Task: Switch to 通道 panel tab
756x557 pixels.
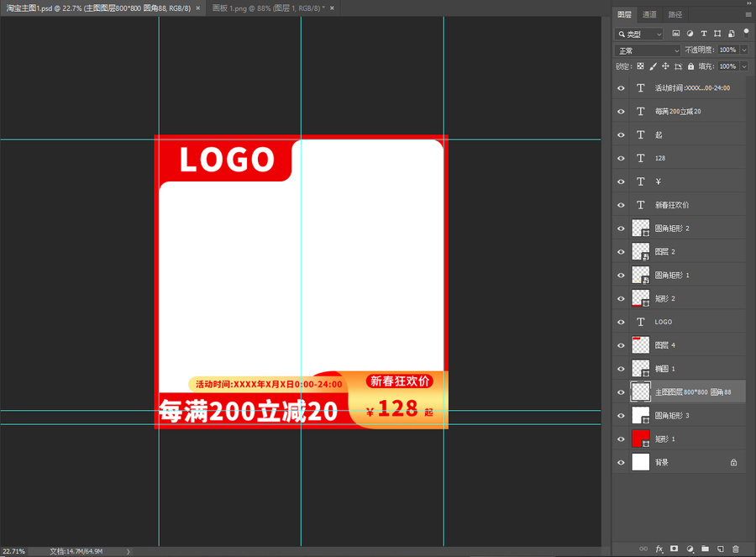Action: (x=649, y=14)
